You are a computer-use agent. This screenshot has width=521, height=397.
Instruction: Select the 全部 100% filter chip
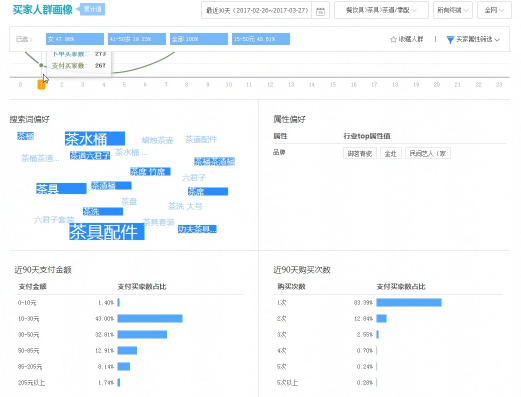click(x=199, y=39)
